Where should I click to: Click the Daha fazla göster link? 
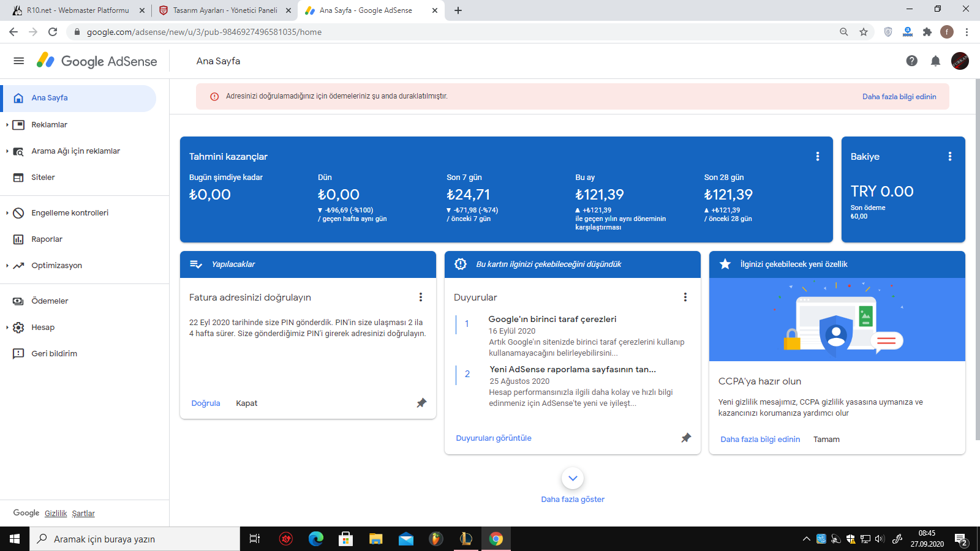(573, 500)
